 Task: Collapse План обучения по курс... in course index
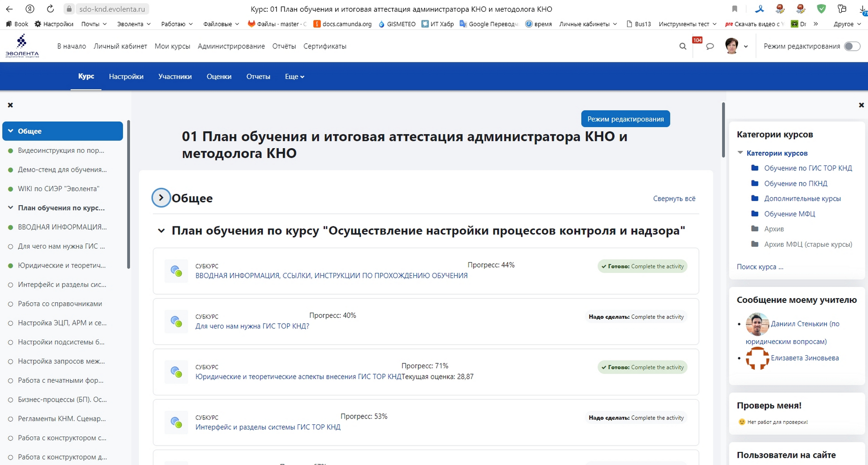click(x=10, y=208)
